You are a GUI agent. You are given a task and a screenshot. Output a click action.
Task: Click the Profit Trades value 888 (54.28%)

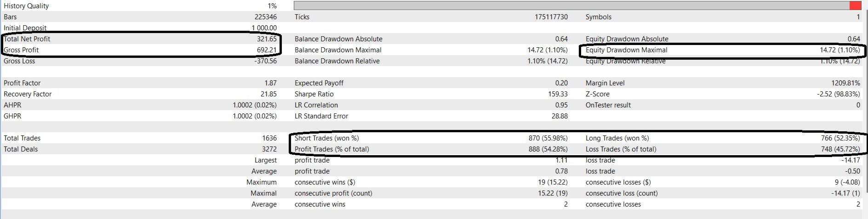(548, 149)
